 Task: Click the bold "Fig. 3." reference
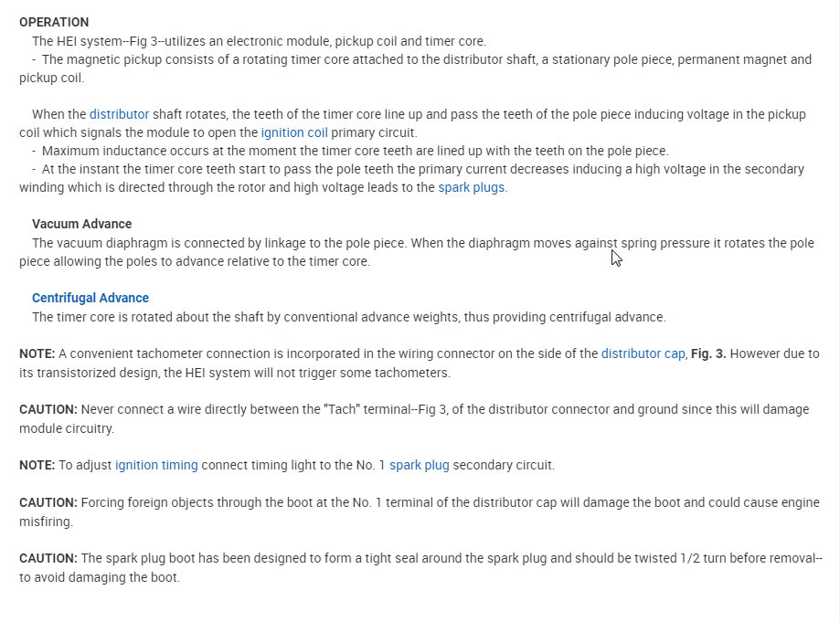708,353
